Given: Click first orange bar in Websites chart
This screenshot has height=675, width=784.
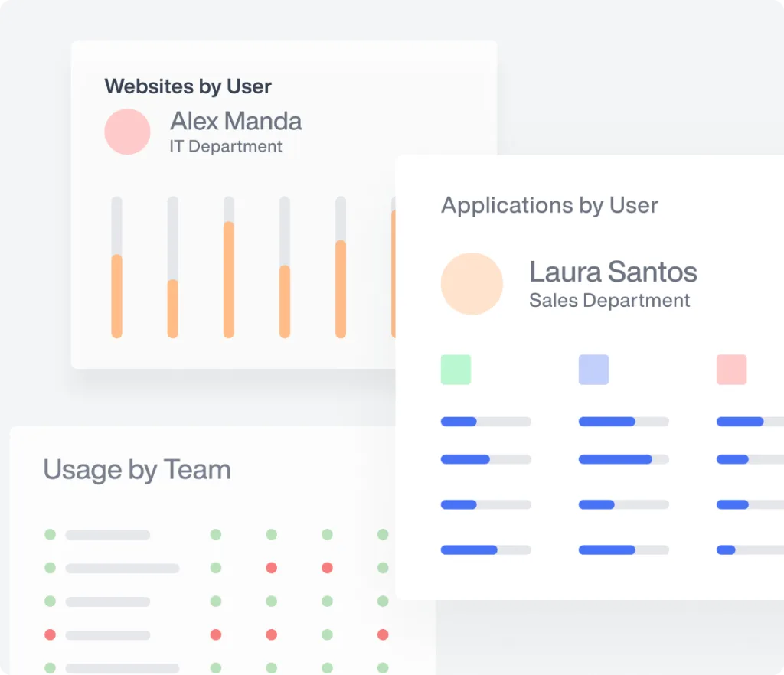Looking at the screenshot, I should click(x=116, y=296).
